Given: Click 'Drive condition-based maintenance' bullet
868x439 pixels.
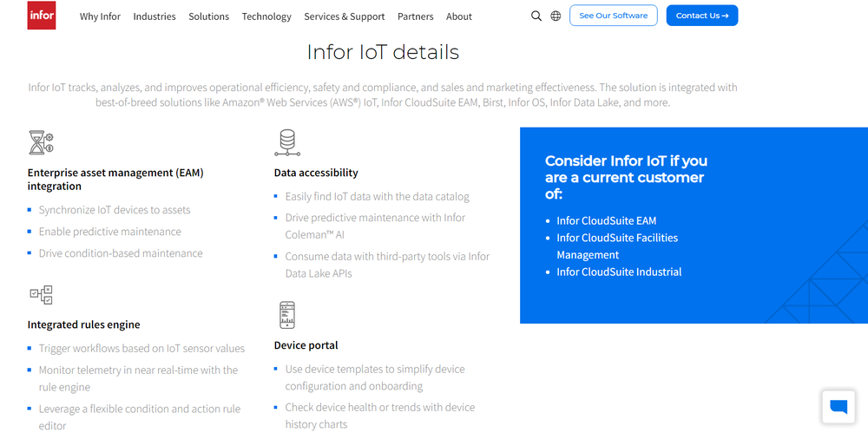Looking at the screenshot, I should pos(121,253).
